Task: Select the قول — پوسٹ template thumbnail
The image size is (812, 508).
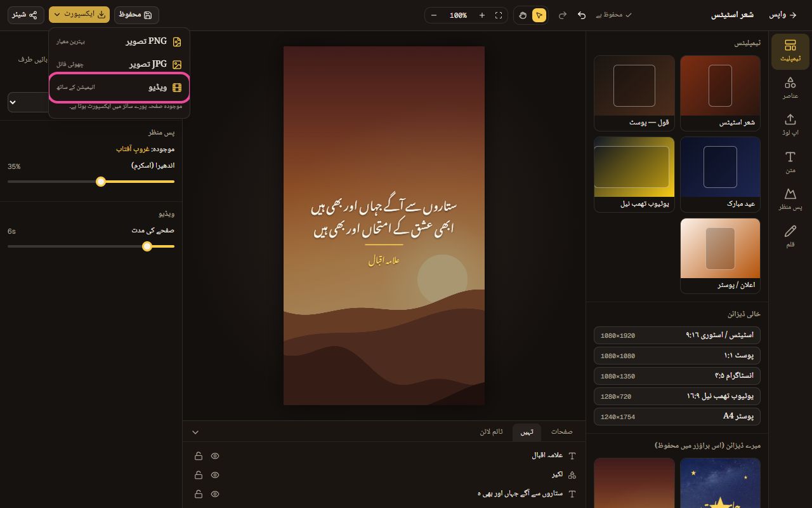Action: tap(634, 93)
